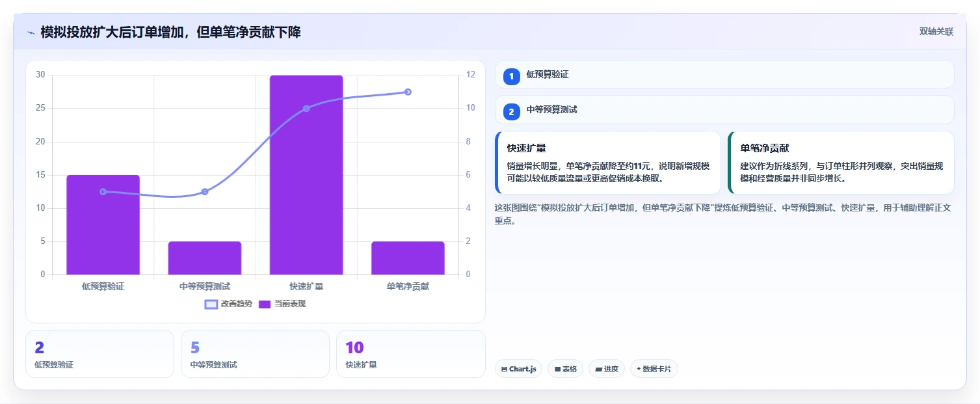Select the 中等预算测试 bar in the chart

click(x=205, y=258)
